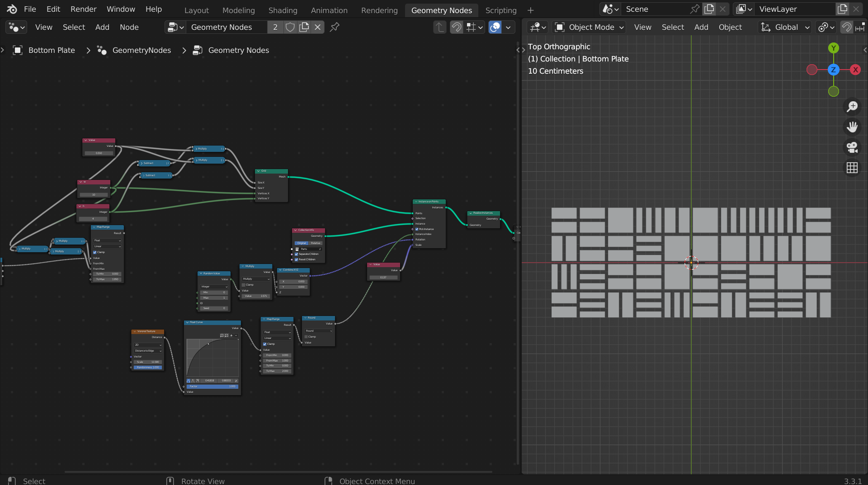Screen dimensions: 868x485
Task: Open the node editor Add menu
Action: 102,27
